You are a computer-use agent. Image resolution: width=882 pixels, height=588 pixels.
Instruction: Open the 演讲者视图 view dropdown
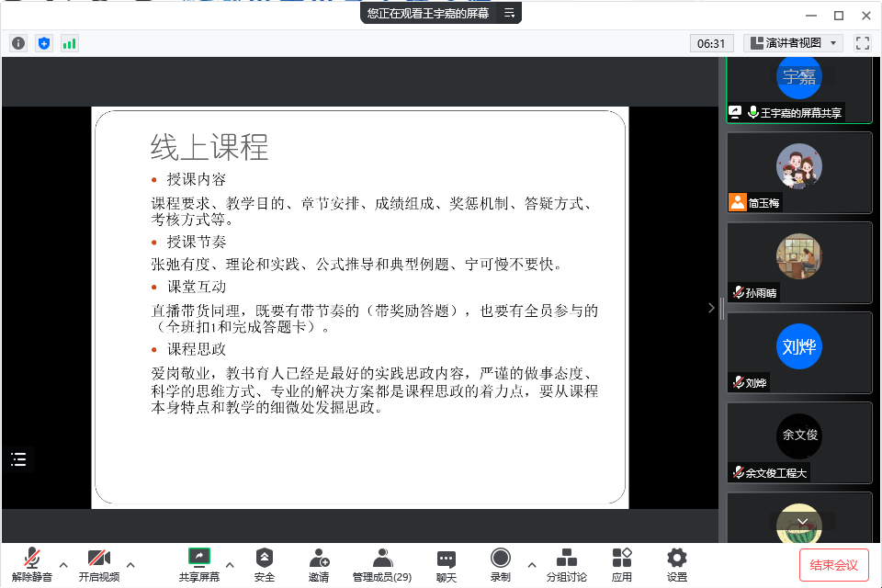point(794,43)
